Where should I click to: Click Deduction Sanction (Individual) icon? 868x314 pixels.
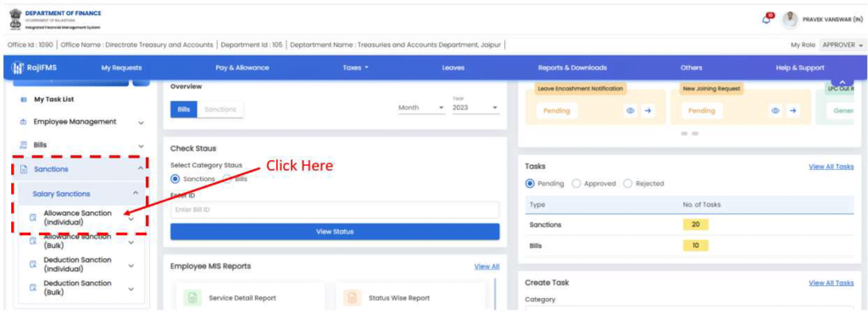tap(33, 264)
